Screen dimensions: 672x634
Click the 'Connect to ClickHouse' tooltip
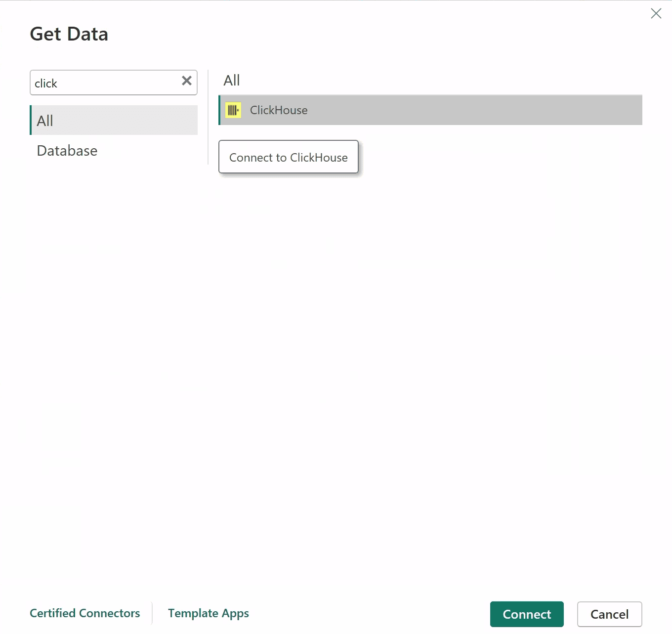tap(289, 157)
